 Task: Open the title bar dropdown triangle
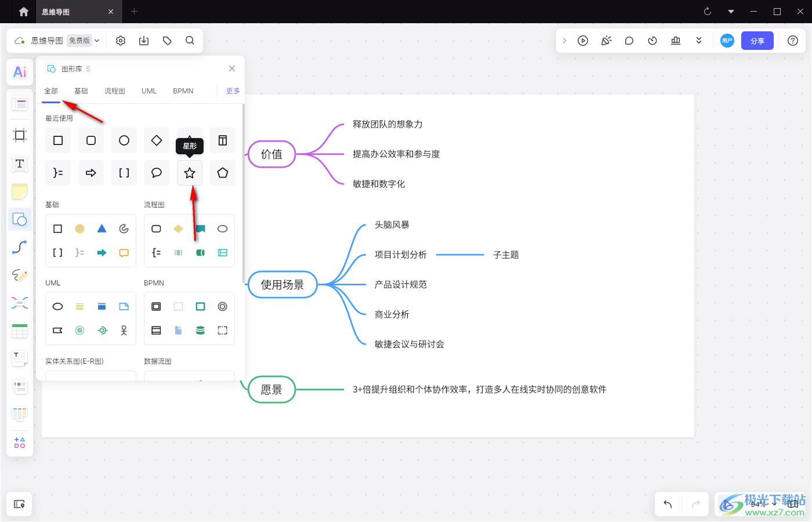coord(731,12)
